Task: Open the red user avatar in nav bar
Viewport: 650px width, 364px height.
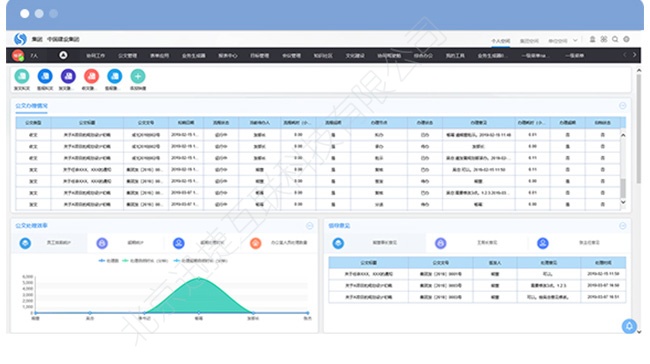Action: pos(18,55)
